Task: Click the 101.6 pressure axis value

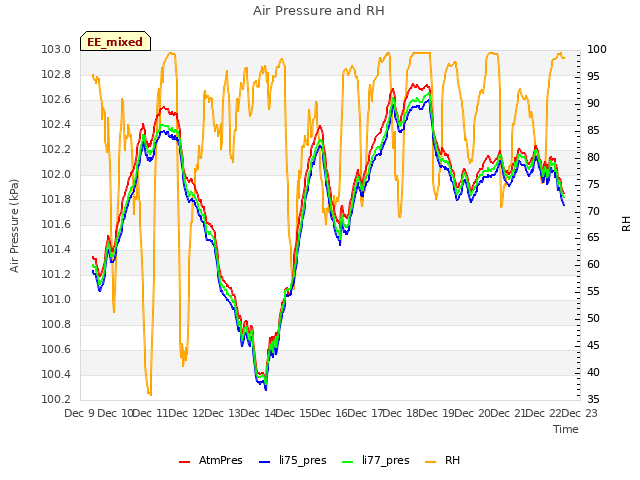Action: tap(56, 224)
